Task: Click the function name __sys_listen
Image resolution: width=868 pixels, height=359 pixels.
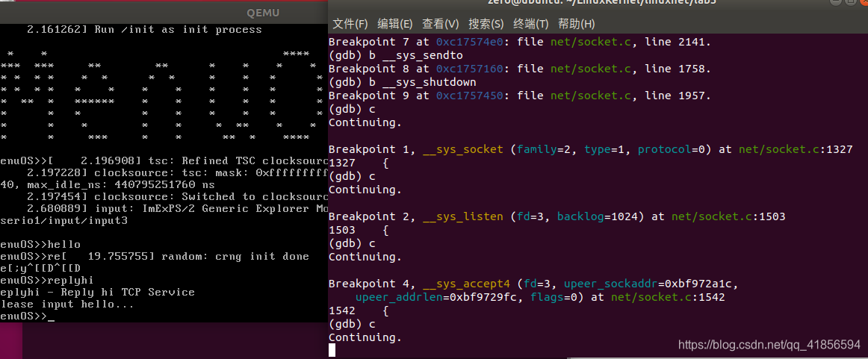Action: click(463, 217)
